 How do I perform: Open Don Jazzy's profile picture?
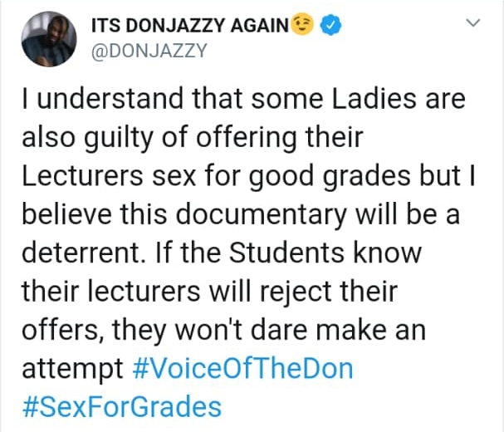pyautogui.click(x=45, y=39)
